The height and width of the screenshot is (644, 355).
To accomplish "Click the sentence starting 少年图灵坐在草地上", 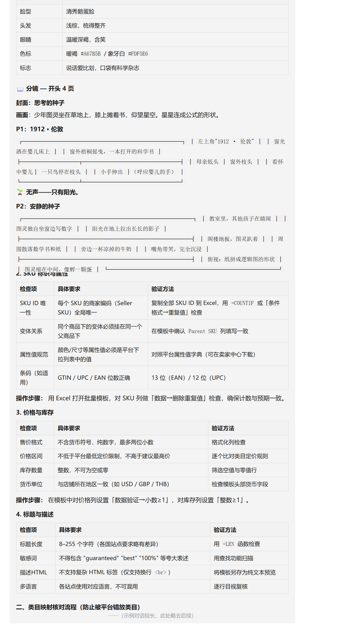I will (127, 115).
